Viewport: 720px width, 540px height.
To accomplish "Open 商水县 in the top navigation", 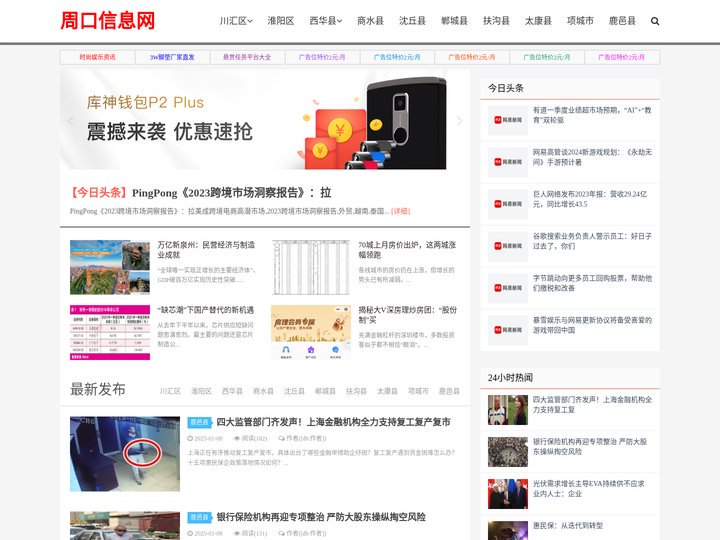I will point(370,21).
